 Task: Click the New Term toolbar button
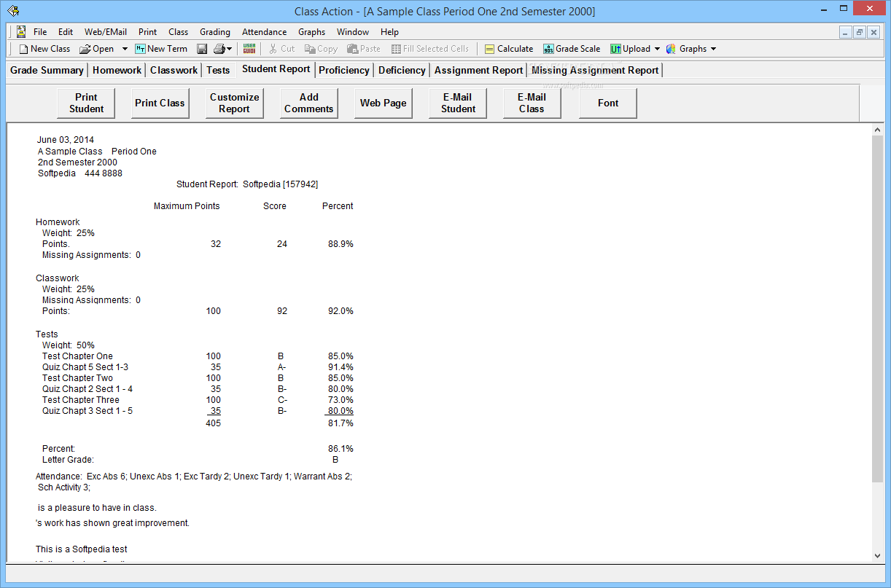pos(161,49)
